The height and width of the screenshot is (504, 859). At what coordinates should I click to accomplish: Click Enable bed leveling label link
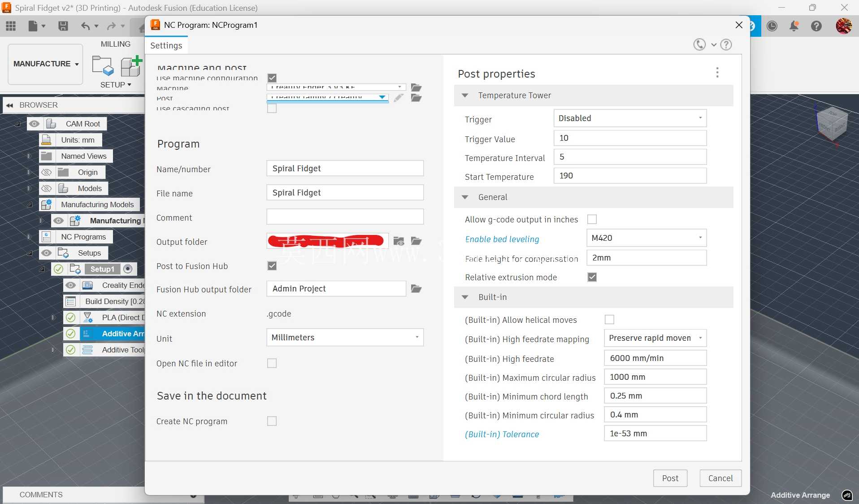[502, 239]
